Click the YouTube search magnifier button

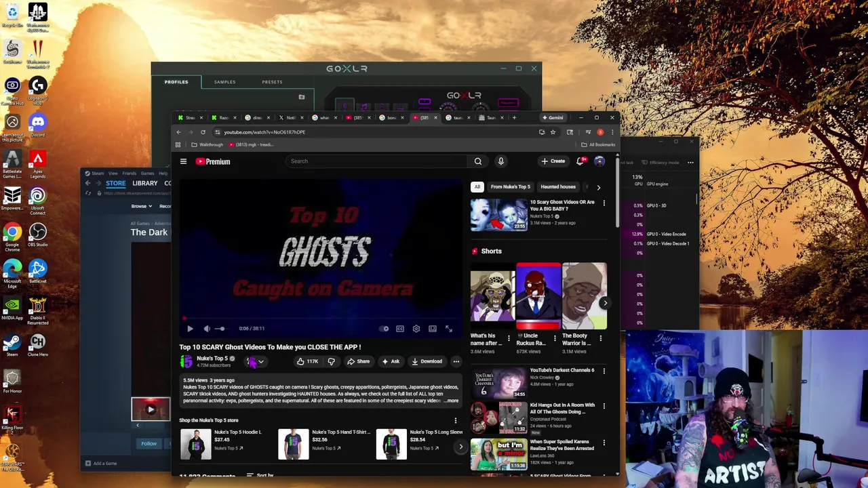point(478,161)
